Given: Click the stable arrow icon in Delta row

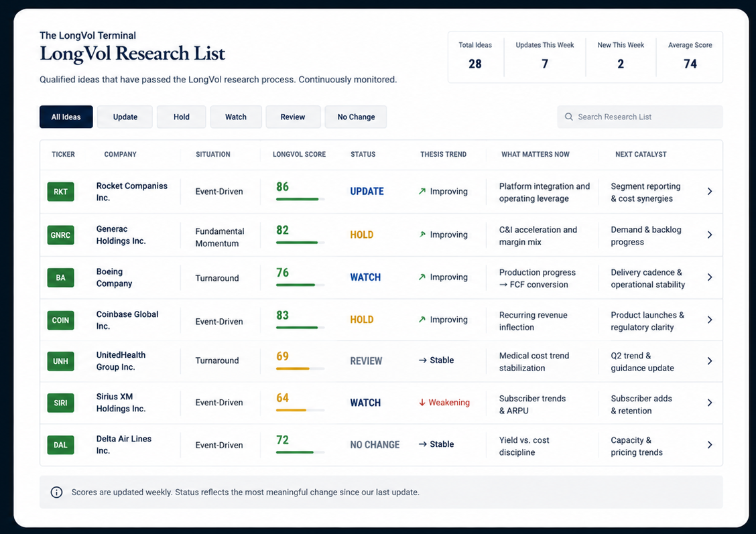Looking at the screenshot, I should tap(422, 444).
